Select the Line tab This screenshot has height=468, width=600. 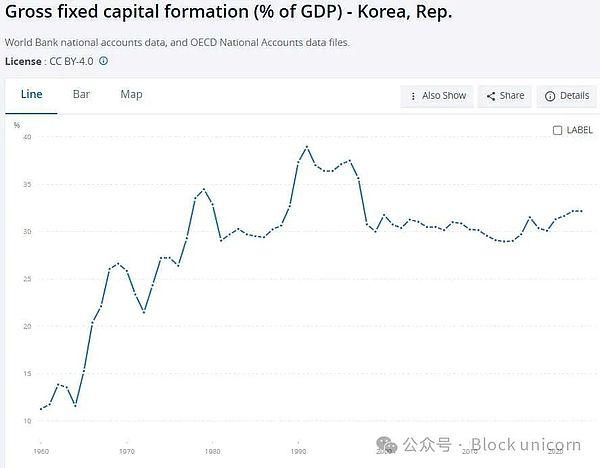click(x=31, y=95)
